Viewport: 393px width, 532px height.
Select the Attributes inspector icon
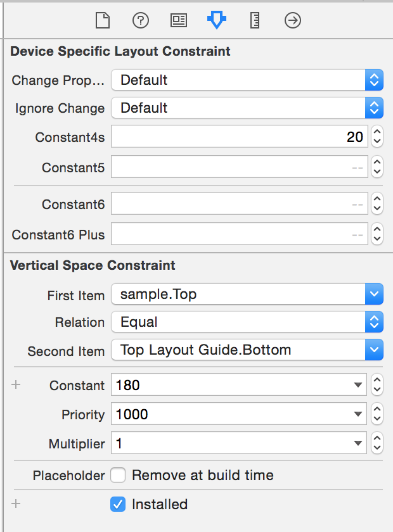(217, 21)
